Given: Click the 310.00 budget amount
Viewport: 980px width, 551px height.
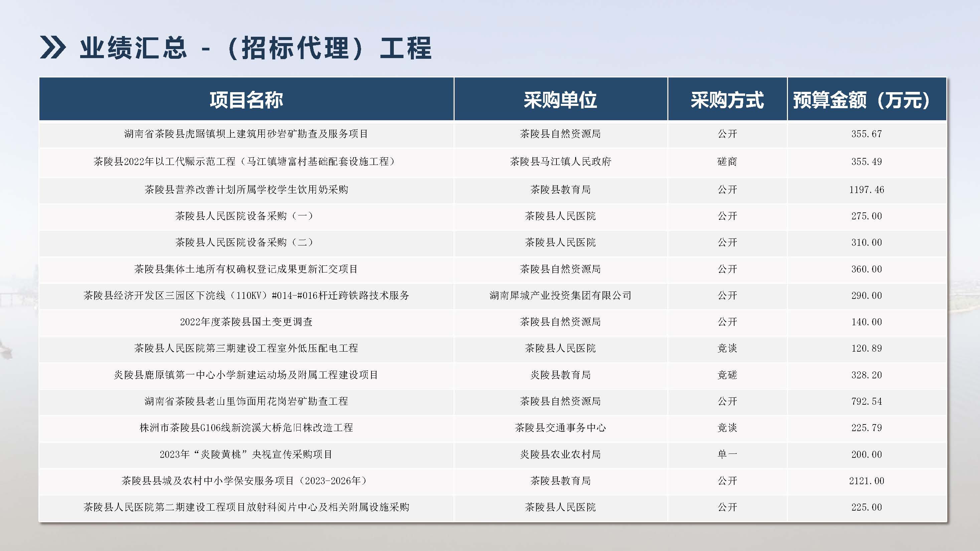Looking at the screenshot, I should 866,242.
